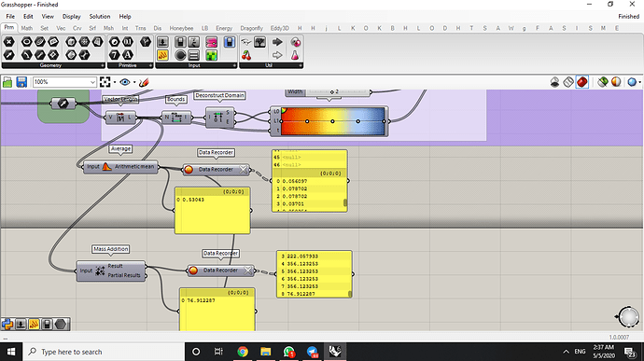
Task: Open dropdown arrow beside zoom extents icon
Action: pos(115,82)
